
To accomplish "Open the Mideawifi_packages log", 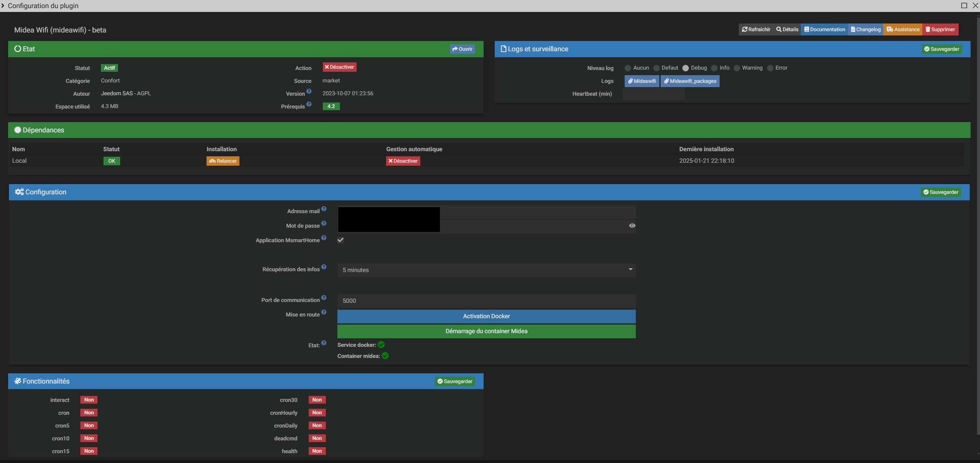I will 690,81.
